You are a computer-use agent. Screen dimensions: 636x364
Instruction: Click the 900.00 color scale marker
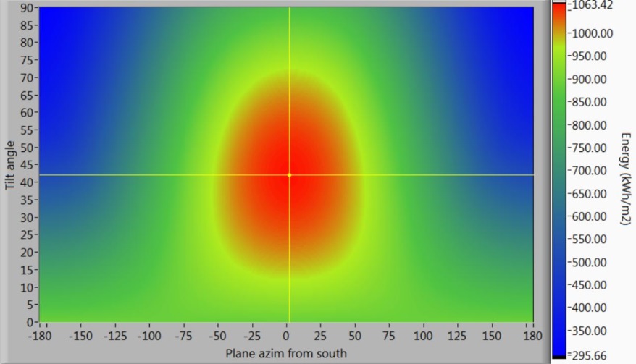590,79
